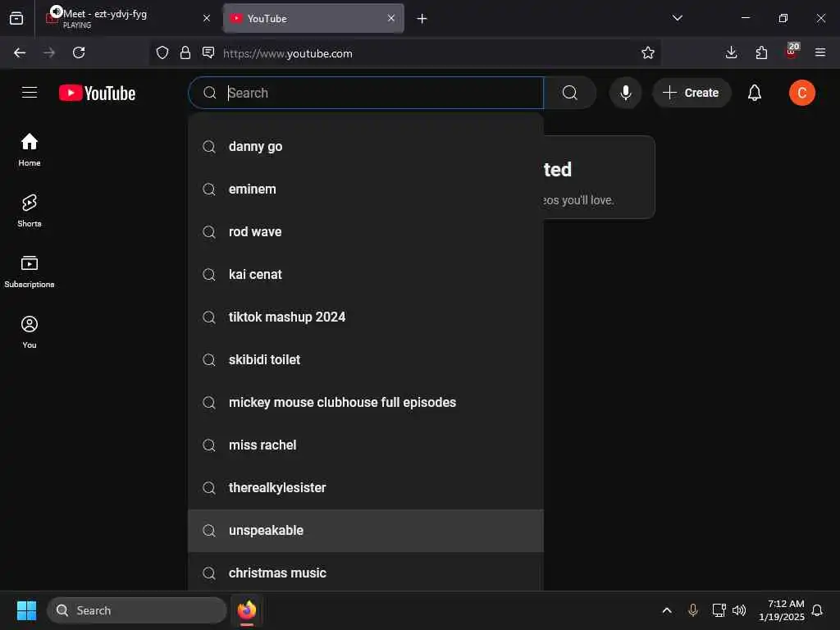Viewport: 840px width, 630px height.
Task: Close the Meet tab
Action: pos(207,18)
